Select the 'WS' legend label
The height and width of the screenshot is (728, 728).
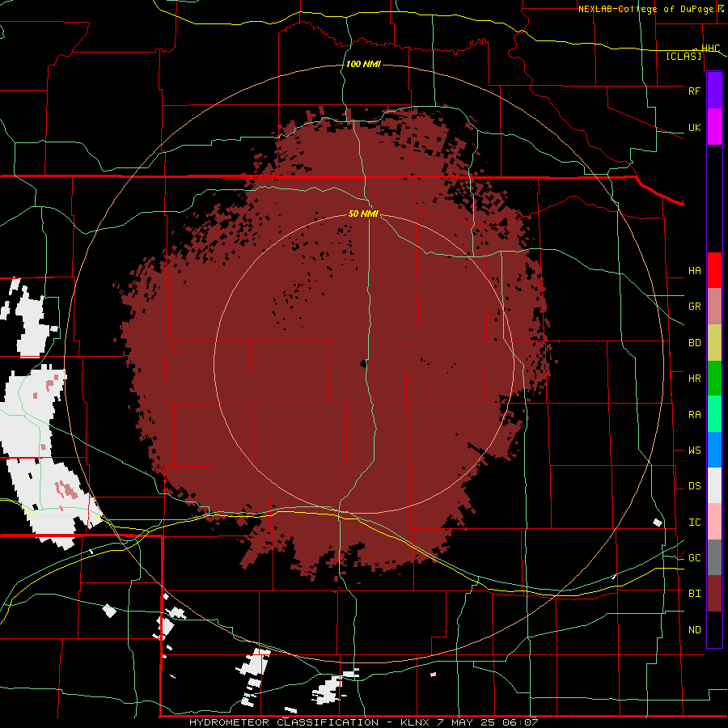coord(694,450)
